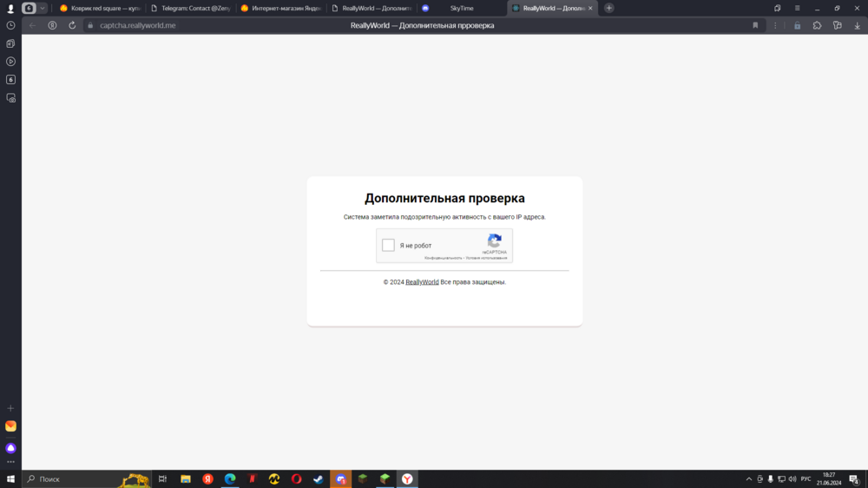868x488 pixels.
Task: Open the collections icon beside the extensions icon
Action: tap(837, 25)
